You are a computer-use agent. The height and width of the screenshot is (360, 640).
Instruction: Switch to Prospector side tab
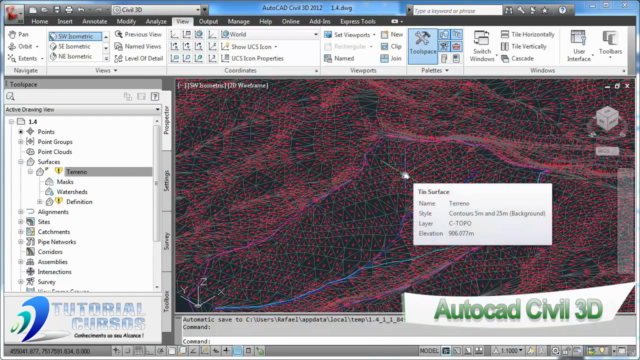point(167,120)
